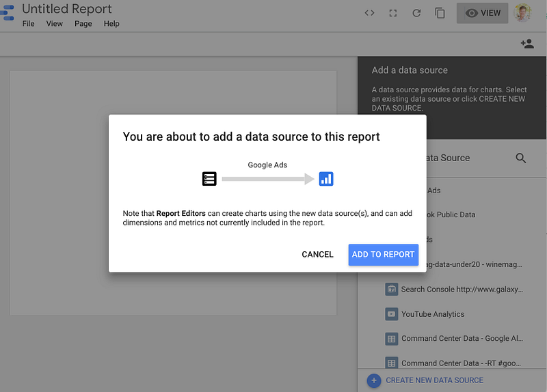
Task: Open the Page menu
Action: pos(83,24)
